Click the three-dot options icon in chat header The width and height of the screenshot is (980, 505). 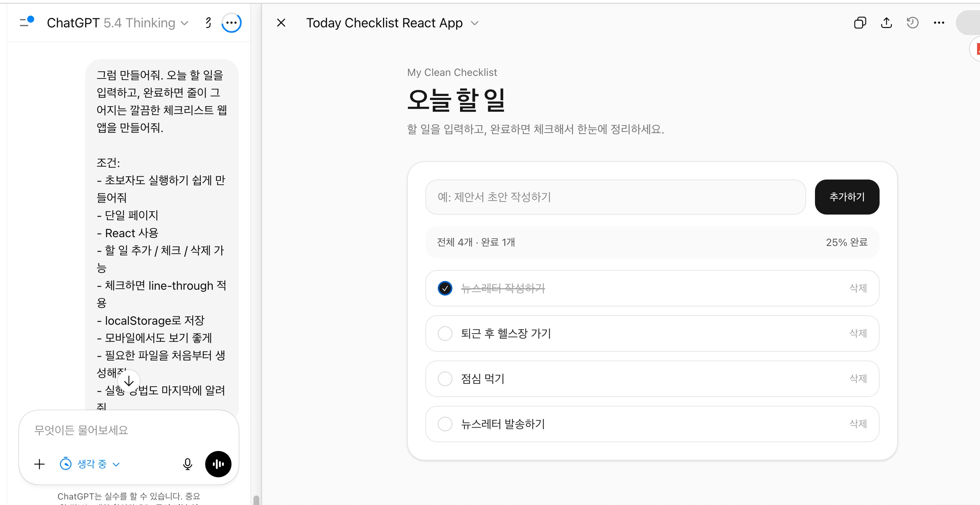pyautogui.click(x=231, y=23)
